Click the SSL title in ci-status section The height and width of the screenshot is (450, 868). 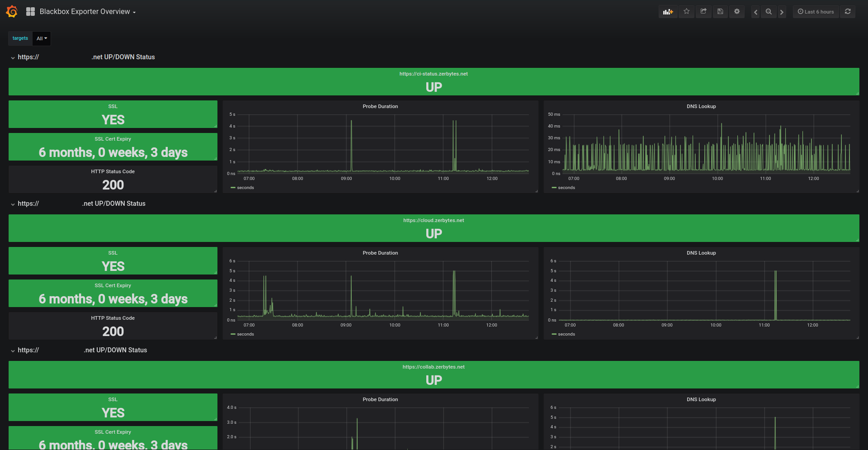click(x=113, y=106)
